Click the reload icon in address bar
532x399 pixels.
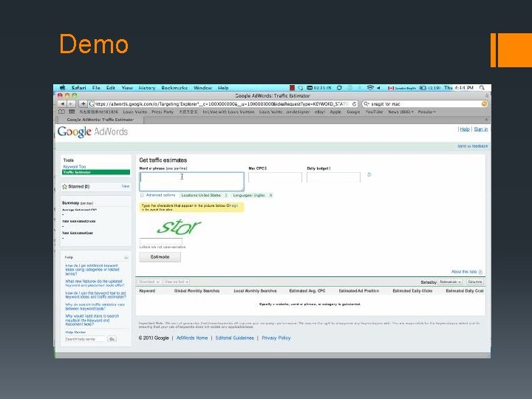click(354, 104)
